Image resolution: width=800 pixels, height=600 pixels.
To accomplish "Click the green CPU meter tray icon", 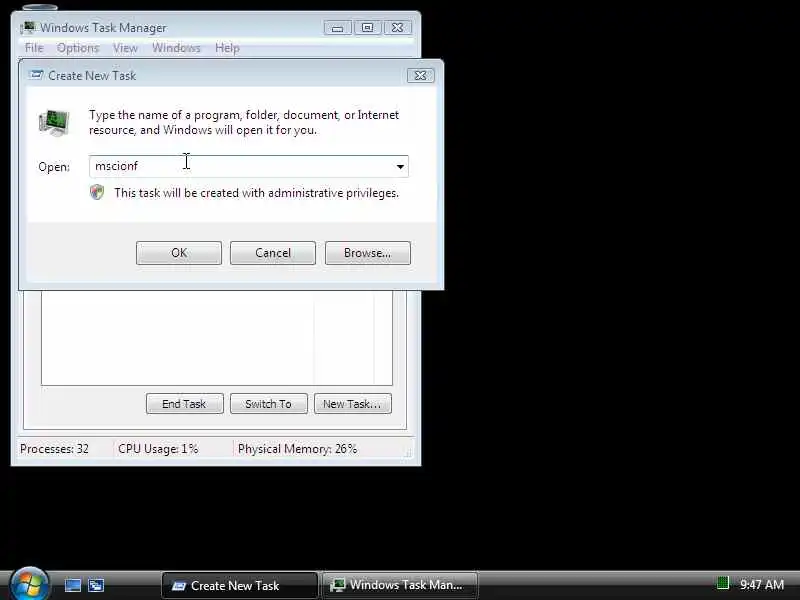I will pos(722,583).
